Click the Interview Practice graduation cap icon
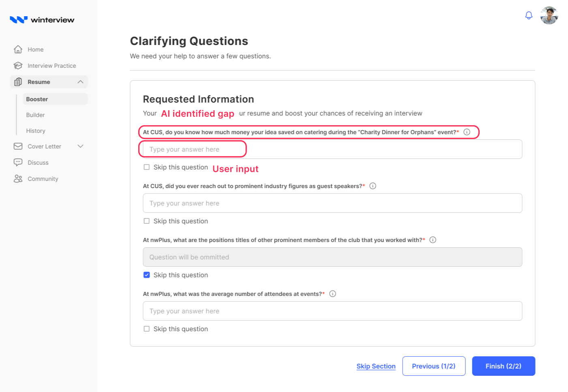Viewport: 568px width, 392px height. [18, 66]
